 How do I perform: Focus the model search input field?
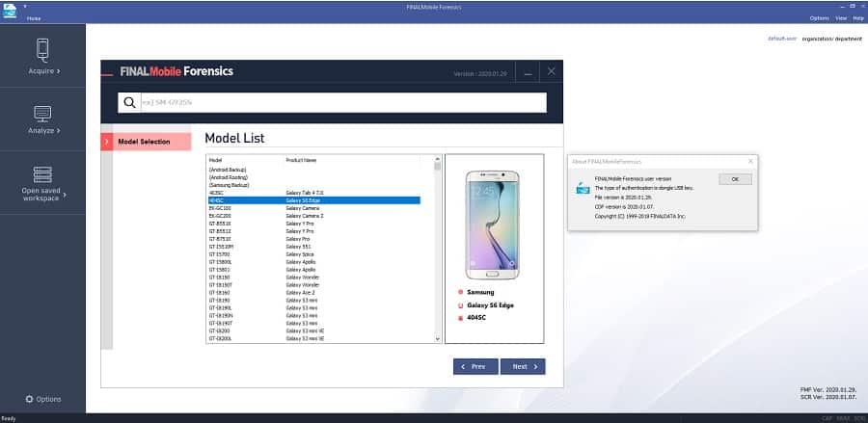tap(343, 102)
